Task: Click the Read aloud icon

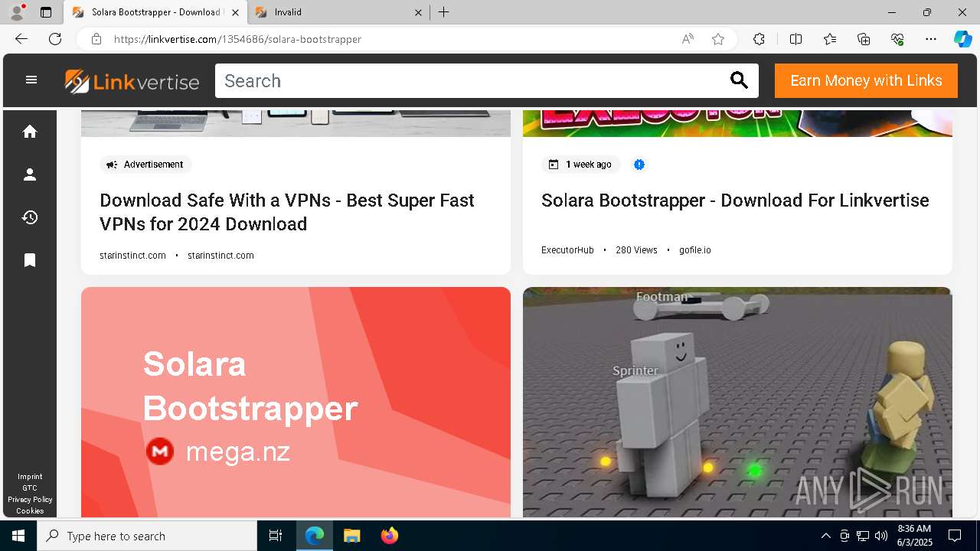Action: pos(688,39)
